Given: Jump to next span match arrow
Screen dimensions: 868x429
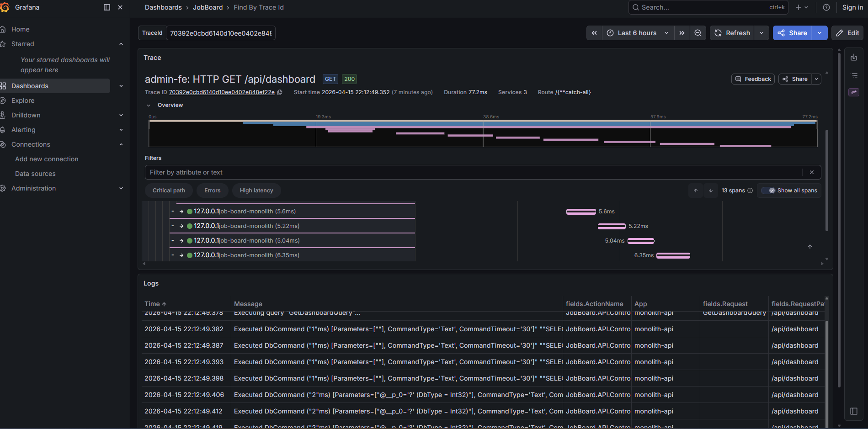Looking at the screenshot, I should (710, 191).
